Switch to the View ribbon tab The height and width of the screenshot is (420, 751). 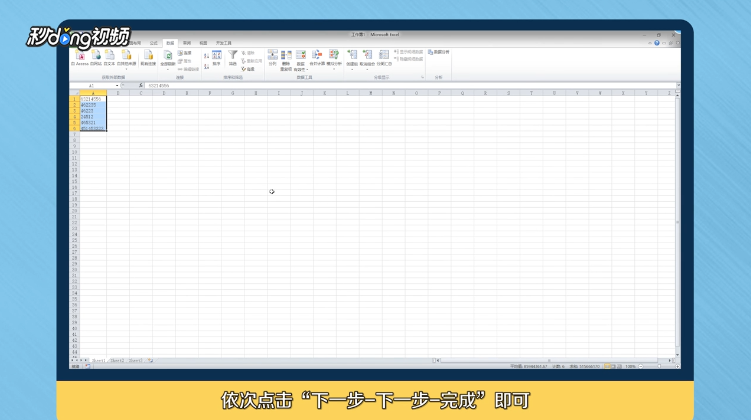point(203,43)
